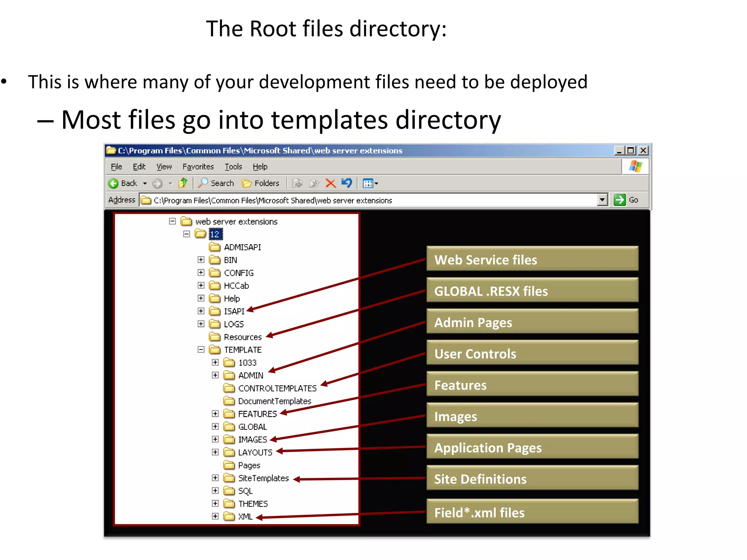Click the Forward arrow icon
The image size is (747, 560).
point(157,183)
